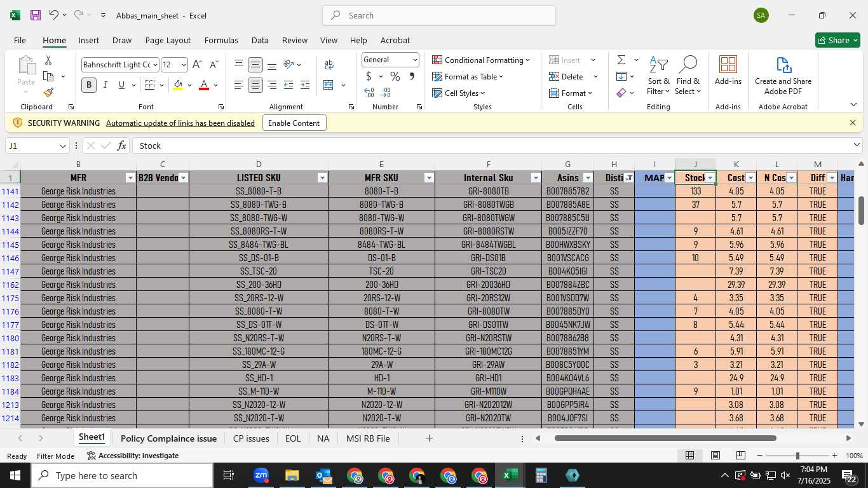Screen dimensions: 868x488
Task: Toggle Center horizontal alignment
Action: [x=255, y=85]
